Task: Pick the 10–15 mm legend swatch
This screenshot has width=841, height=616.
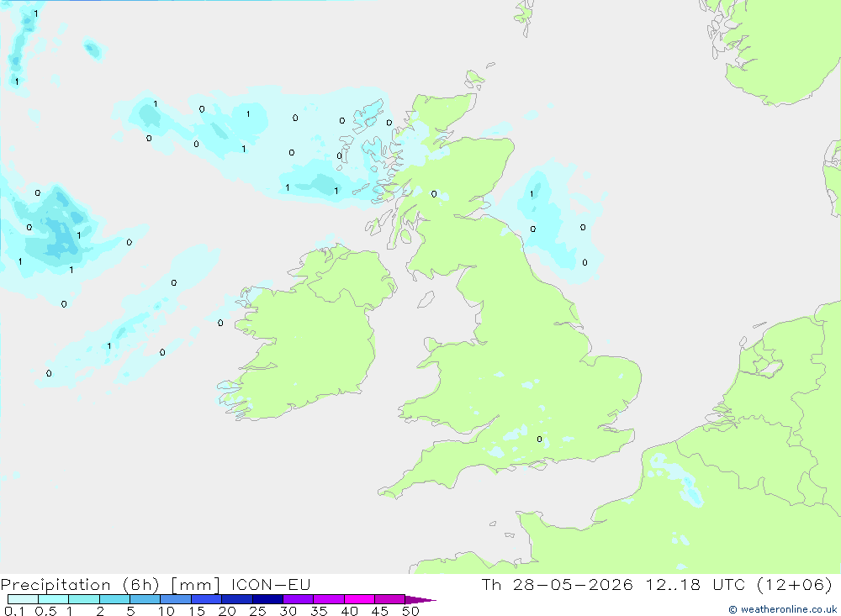Action: [176, 599]
